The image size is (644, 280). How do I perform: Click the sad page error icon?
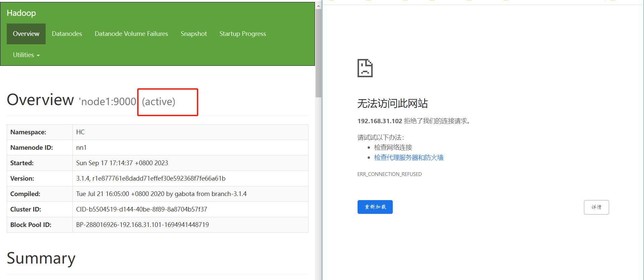tap(365, 68)
